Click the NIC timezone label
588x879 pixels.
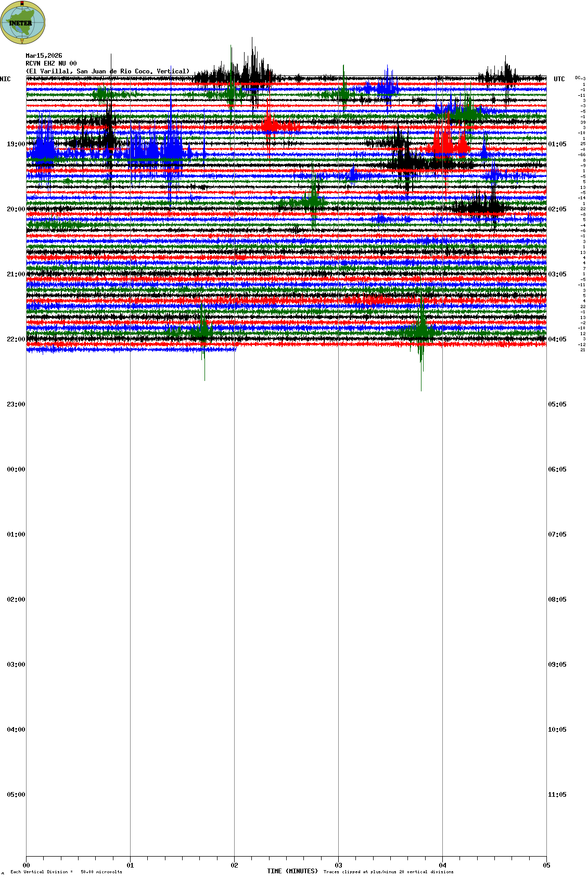click(5, 79)
